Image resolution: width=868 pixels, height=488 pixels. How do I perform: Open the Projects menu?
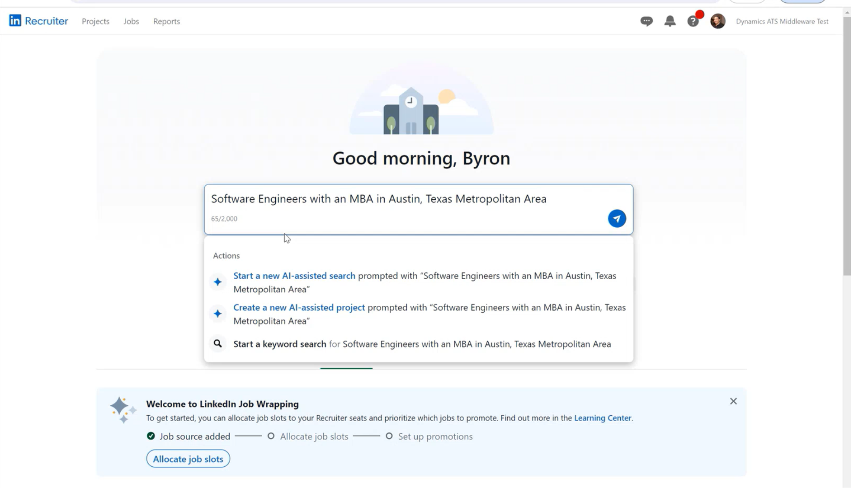(95, 21)
